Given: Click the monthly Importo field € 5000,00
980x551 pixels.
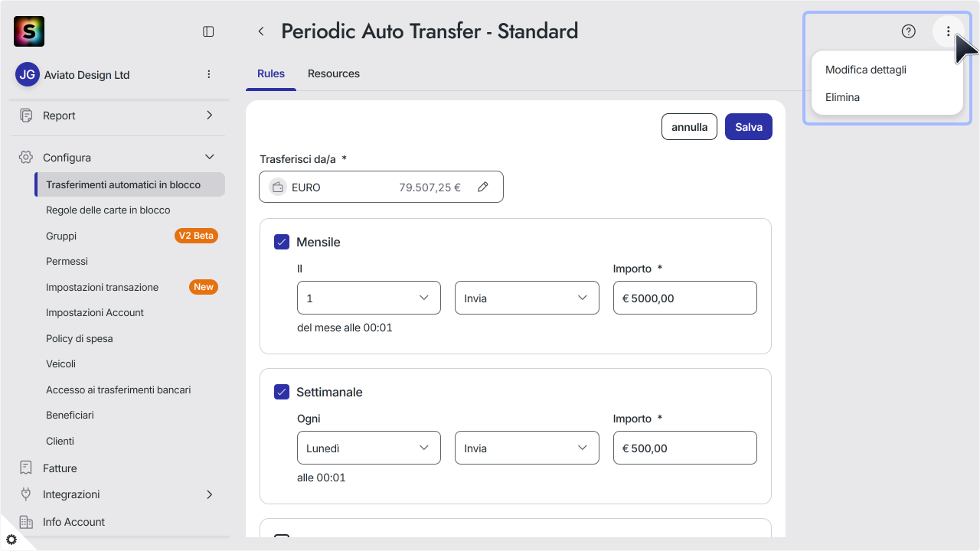Looking at the screenshot, I should pyautogui.click(x=685, y=298).
